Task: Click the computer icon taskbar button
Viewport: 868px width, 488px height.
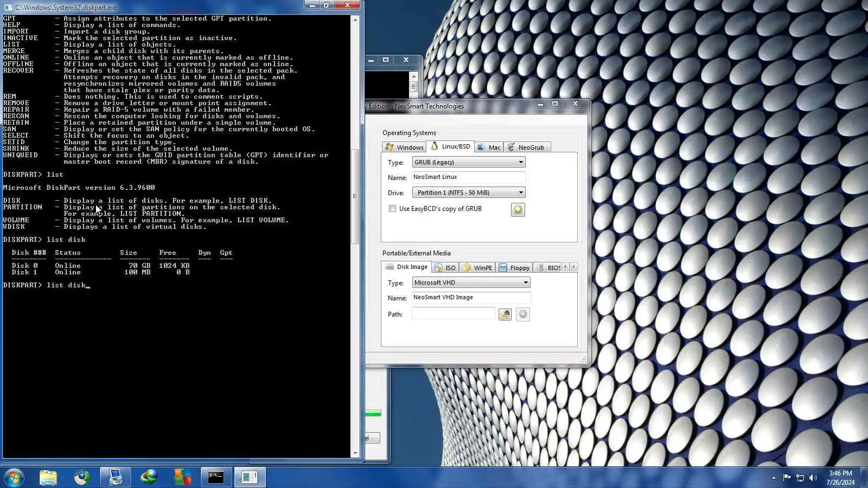Action: click(115, 477)
